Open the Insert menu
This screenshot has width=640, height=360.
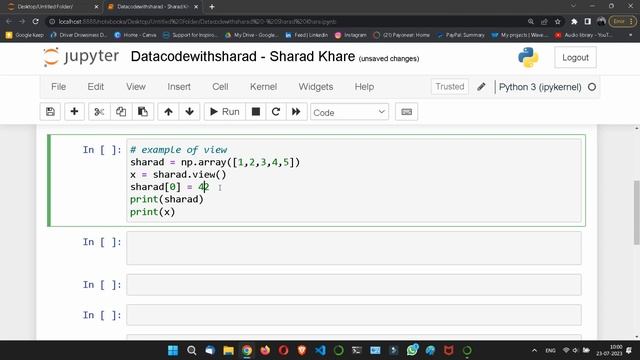pyautogui.click(x=179, y=87)
